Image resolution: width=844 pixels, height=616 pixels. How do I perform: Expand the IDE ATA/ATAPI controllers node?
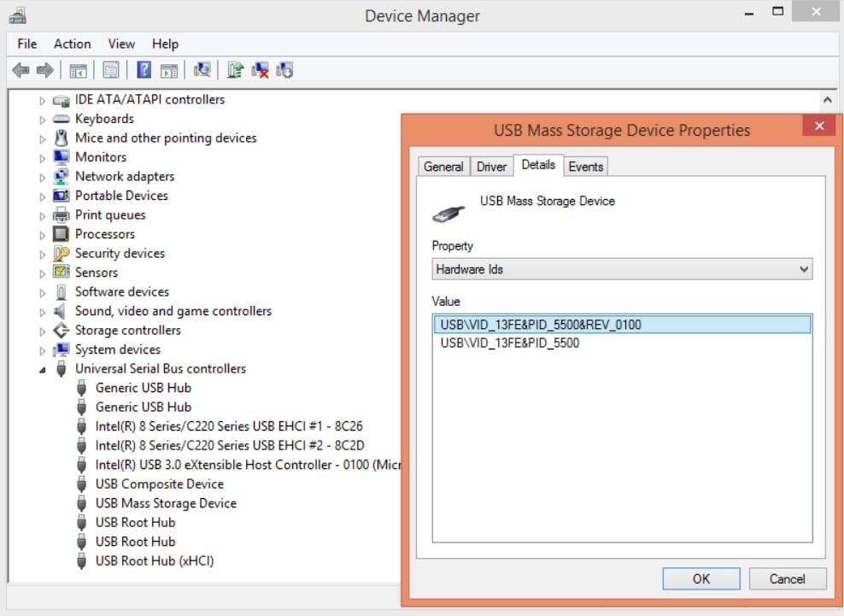click(x=42, y=100)
